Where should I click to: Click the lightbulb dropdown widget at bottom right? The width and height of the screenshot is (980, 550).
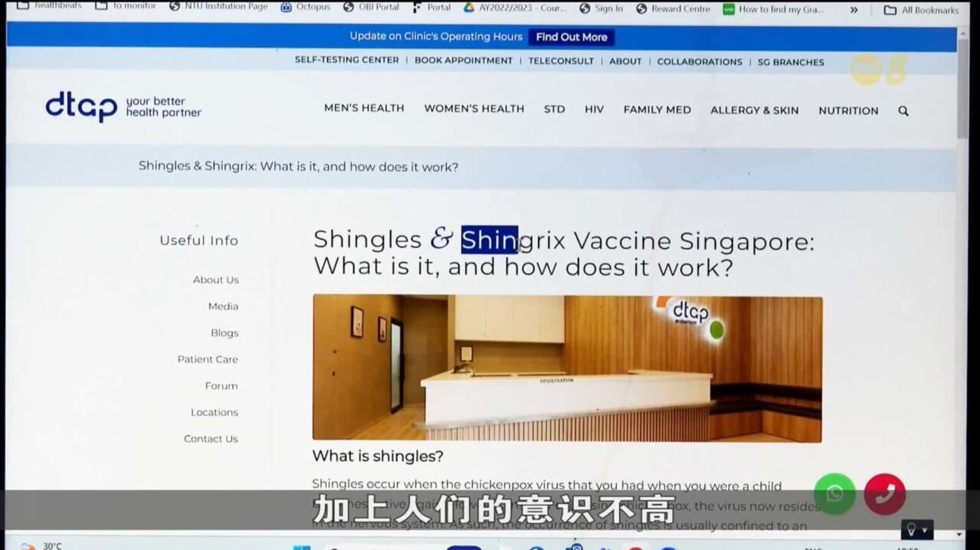917,530
